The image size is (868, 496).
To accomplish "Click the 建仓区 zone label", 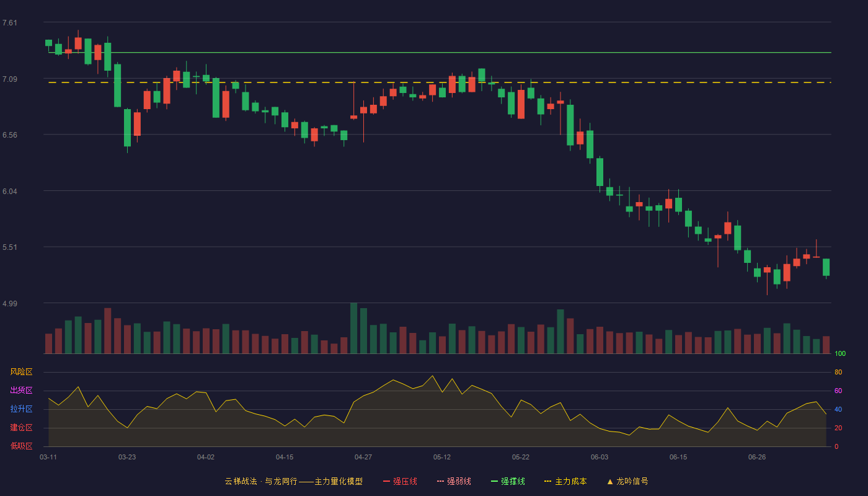I will tap(21, 428).
